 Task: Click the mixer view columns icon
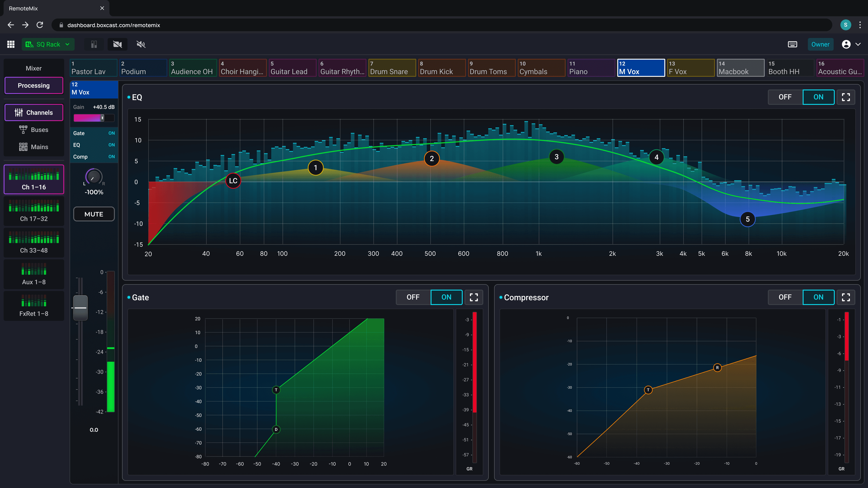tap(94, 44)
